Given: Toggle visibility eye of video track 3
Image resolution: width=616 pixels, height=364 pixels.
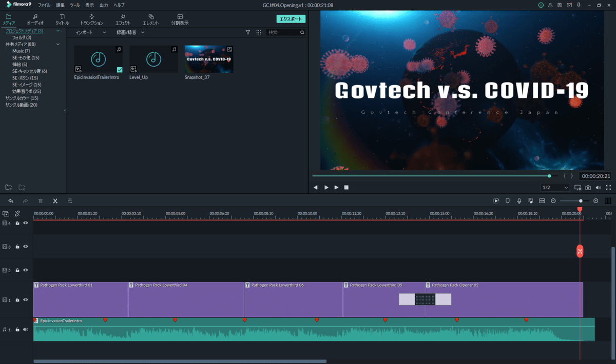Looking at the screenshot, I should tap(26, 247).
